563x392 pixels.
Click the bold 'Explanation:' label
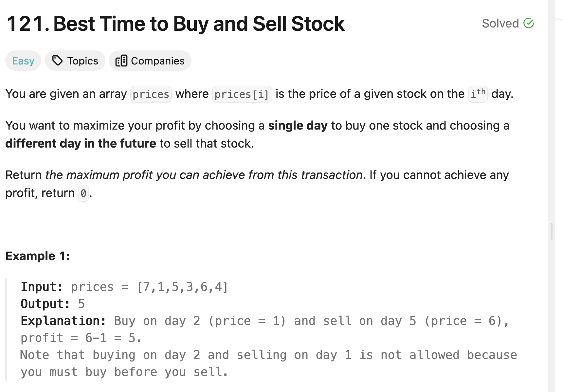pos(63,321)
